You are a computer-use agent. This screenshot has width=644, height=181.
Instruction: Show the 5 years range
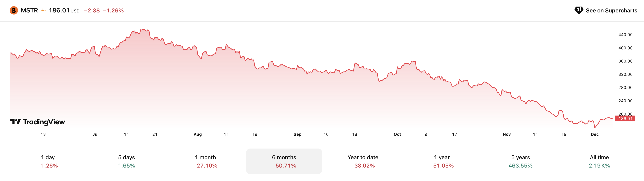pos(521,161)
